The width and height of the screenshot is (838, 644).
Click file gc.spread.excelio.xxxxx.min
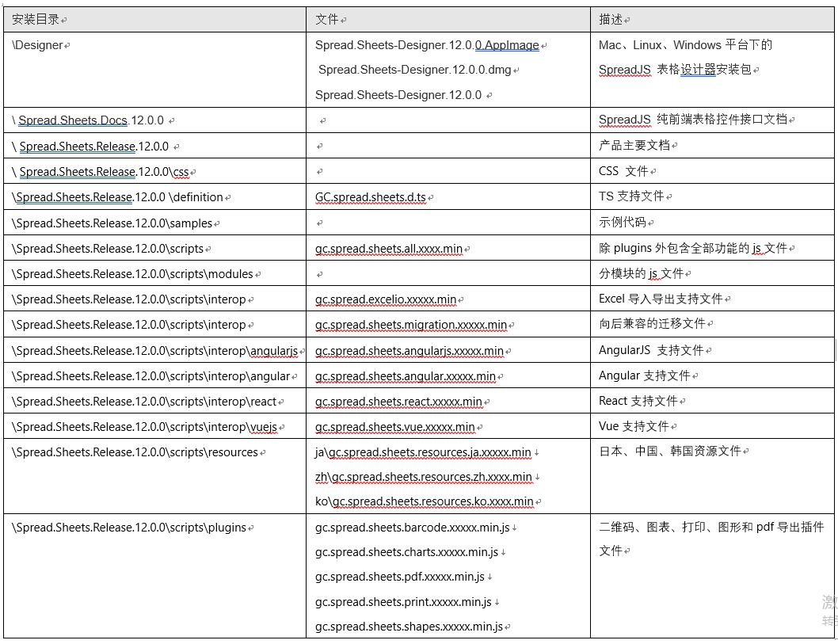(x=386, y=299)
